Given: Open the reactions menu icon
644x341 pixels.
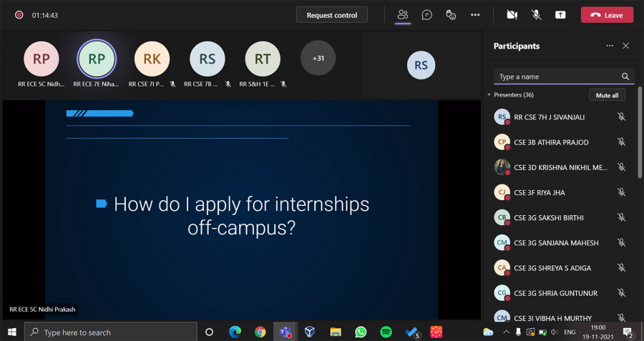Looking at the screenshot, I should [451, 15].
